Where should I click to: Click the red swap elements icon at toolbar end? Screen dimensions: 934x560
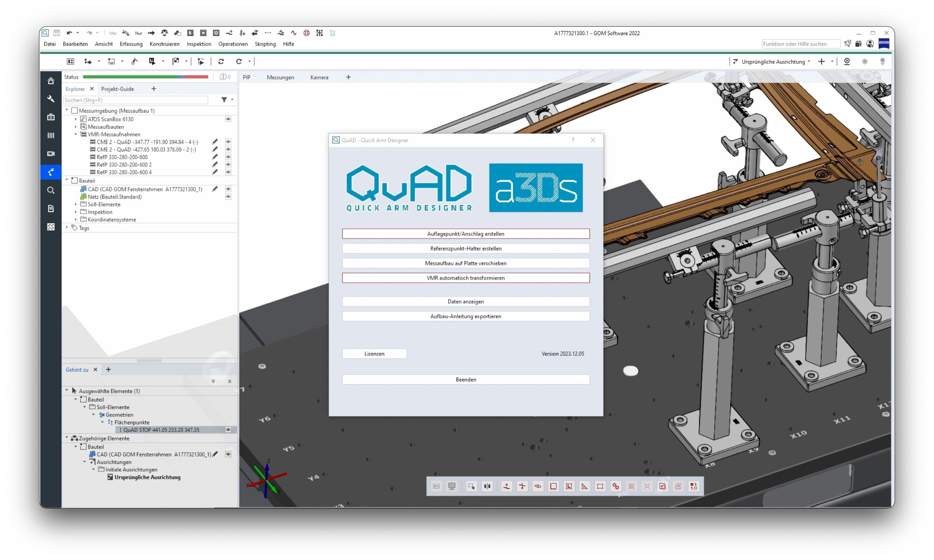(x=694, y=486)
